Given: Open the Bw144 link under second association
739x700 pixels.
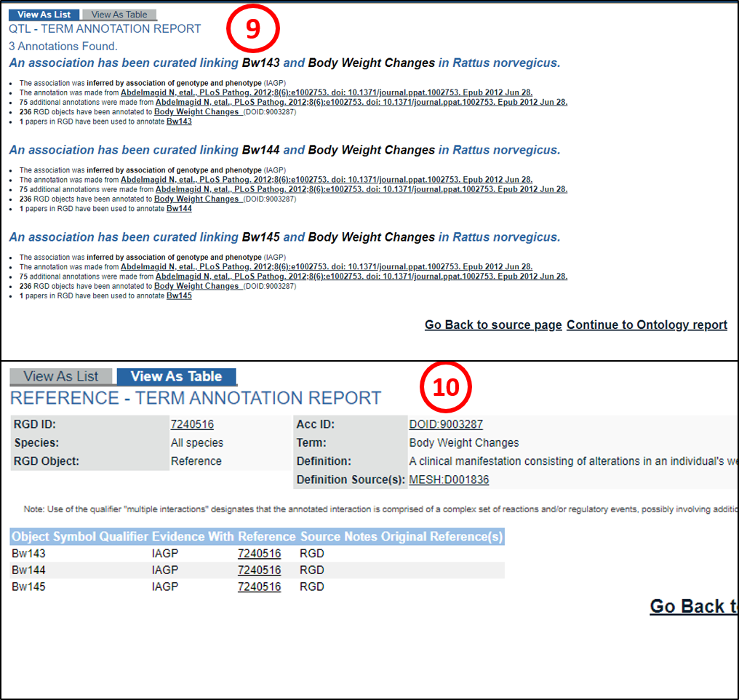Looking at the screenshot, I should click(x=179, y=209).
